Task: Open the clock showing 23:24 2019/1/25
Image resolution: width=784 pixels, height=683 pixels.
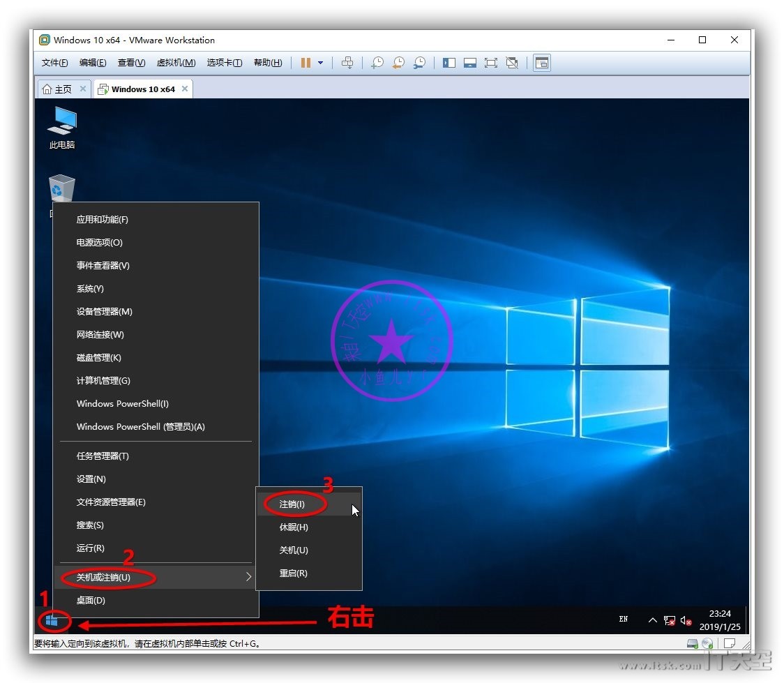Action: click(720, 620)
